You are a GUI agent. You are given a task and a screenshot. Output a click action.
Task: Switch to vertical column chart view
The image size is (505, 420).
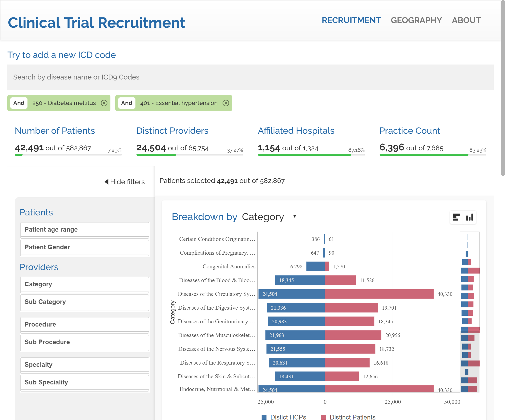(x=469, y=217)
